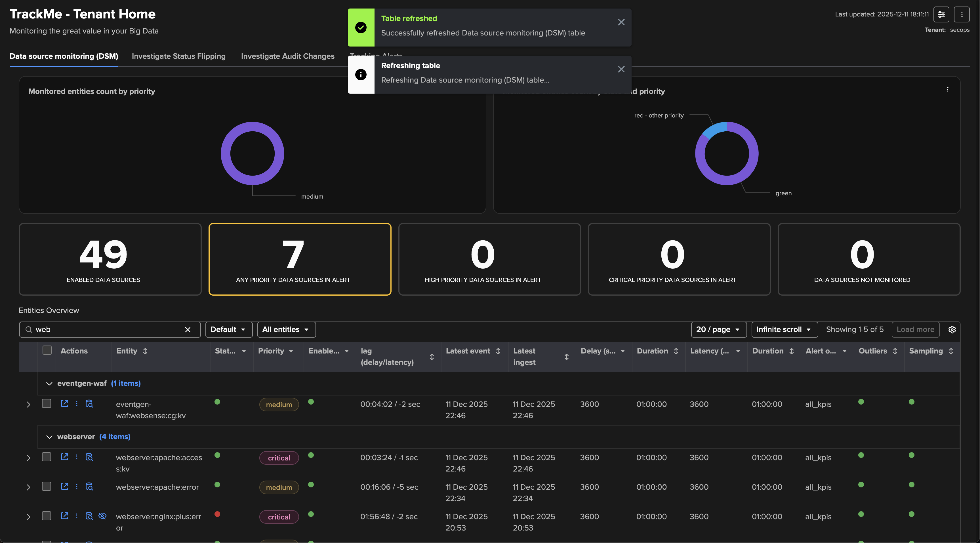Viewport: 980px width, 543px height.
Task: Open three-dot actions menu for webserver:apache:access:kv
Action: 77,457
